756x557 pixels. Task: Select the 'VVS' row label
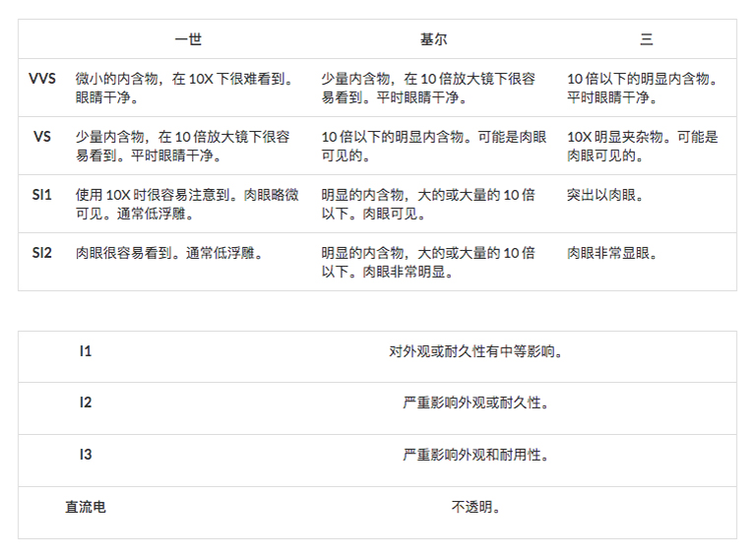[x=42, y=79]
